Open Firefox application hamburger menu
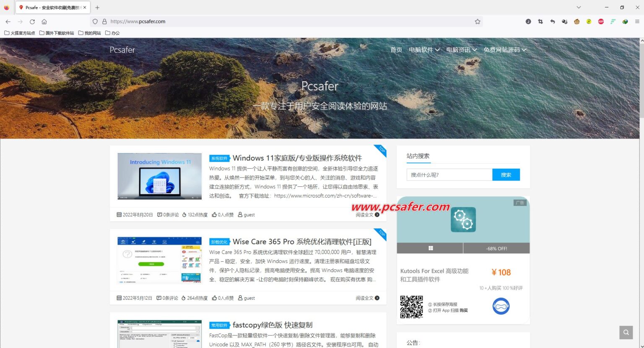 (x=637, y=21)
